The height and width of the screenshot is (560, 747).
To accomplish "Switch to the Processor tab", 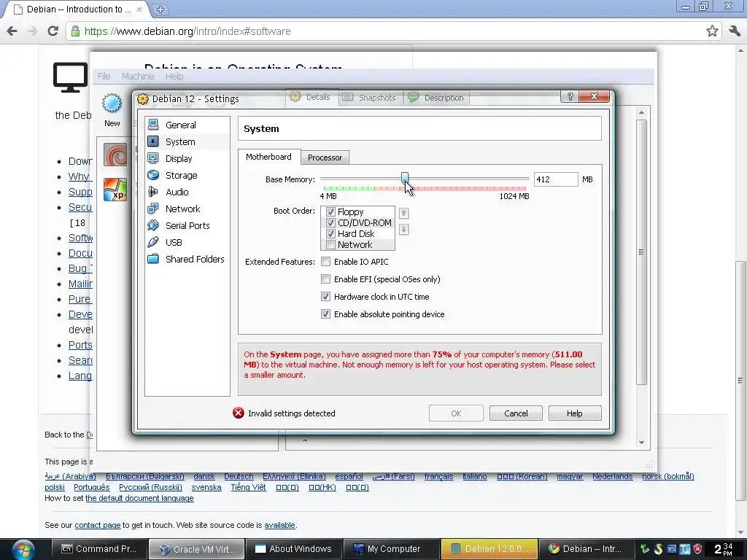I will pyautogui.click(x=325, y=157).
